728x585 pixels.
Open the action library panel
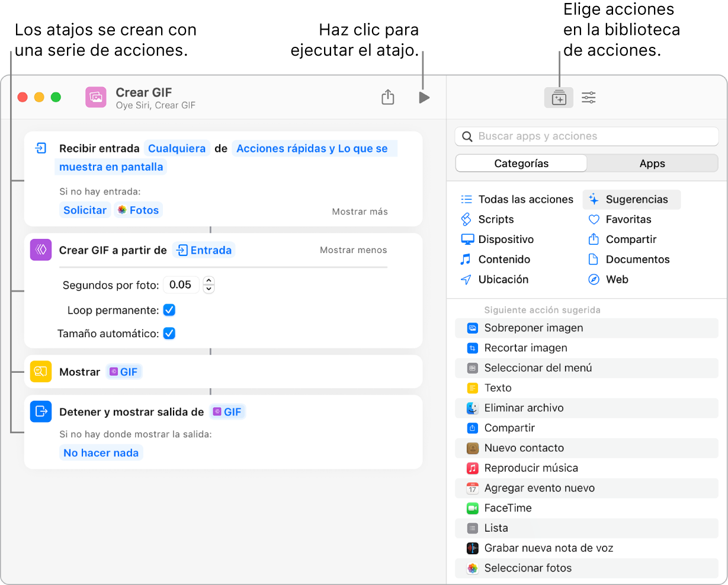pyautogui.click(x=558, y=97)
